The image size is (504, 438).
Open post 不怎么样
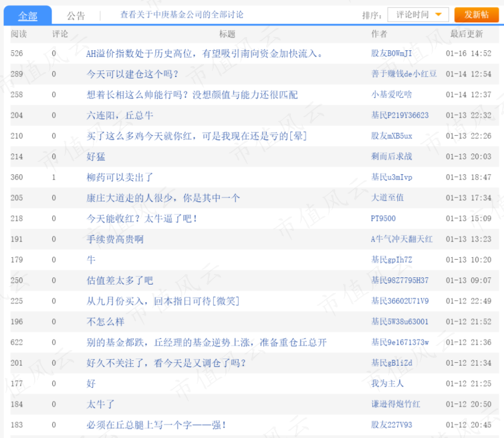(x=105, y=322)
